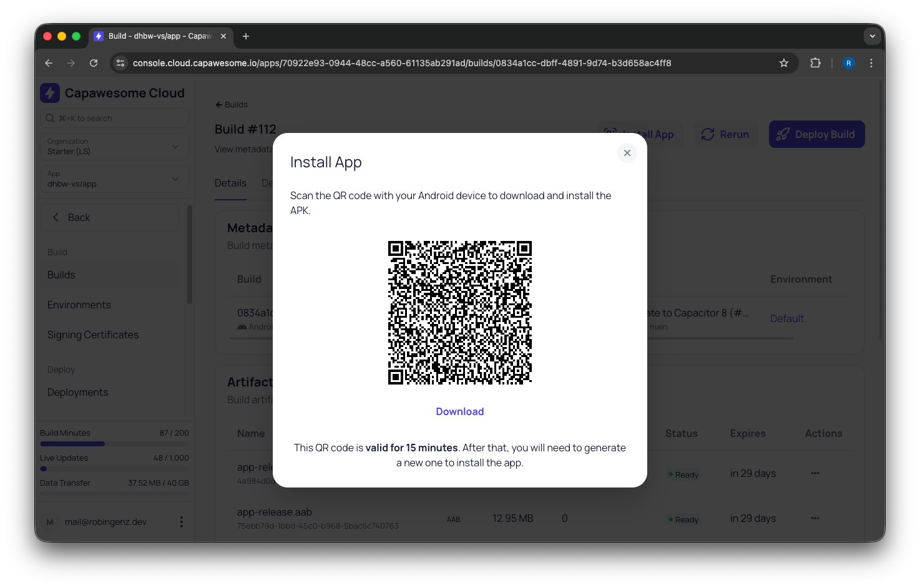The width and height of the screenshot is (920, 588).
Task: Open the browser extensions puzzle icon
Action: coord(815,62)
